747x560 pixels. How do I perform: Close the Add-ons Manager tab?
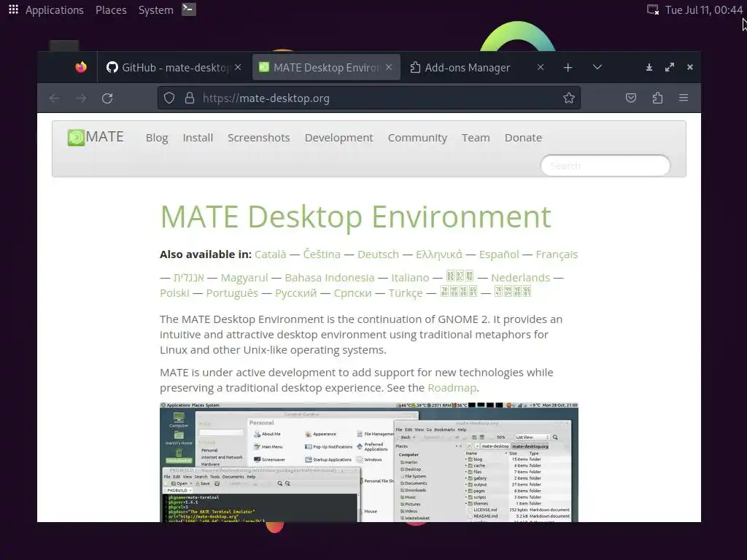(541, 67)
